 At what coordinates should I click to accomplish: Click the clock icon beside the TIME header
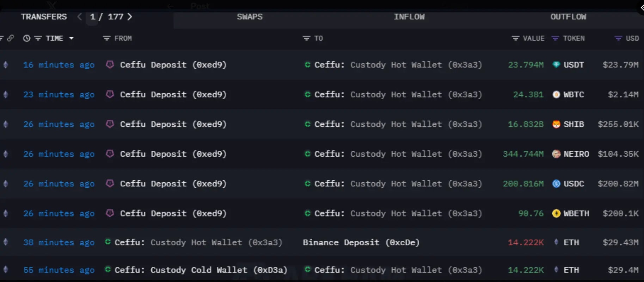coord(26,38)
